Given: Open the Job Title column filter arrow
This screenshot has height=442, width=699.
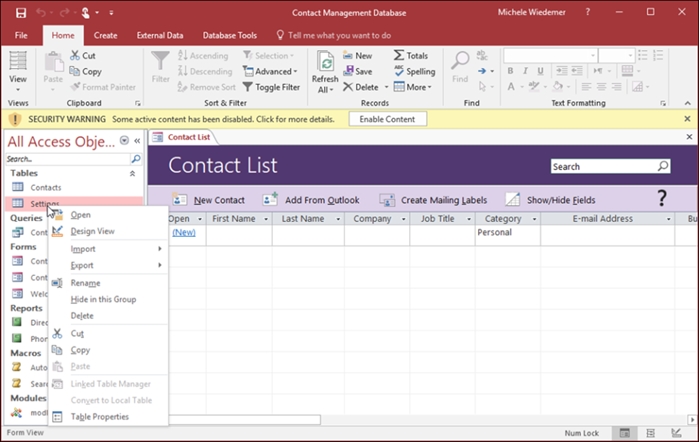Looking at the screenshot, I should tap(469, 219).
